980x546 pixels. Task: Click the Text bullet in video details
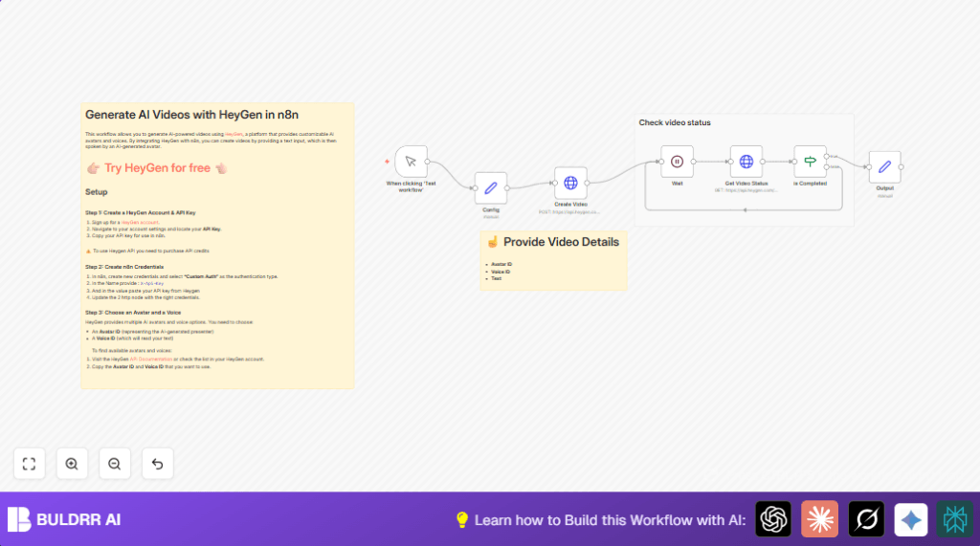click(x=497, y=278)
